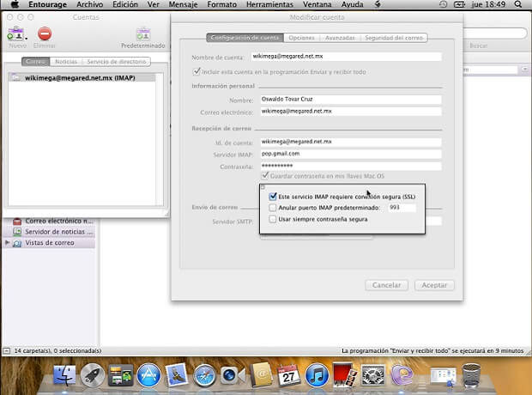Image resolution: width=532 pixels, height=395 pixels.
Task: Select wikimega@megared.net.mx IMAP account in list
Action: click(x=79, y=77)
